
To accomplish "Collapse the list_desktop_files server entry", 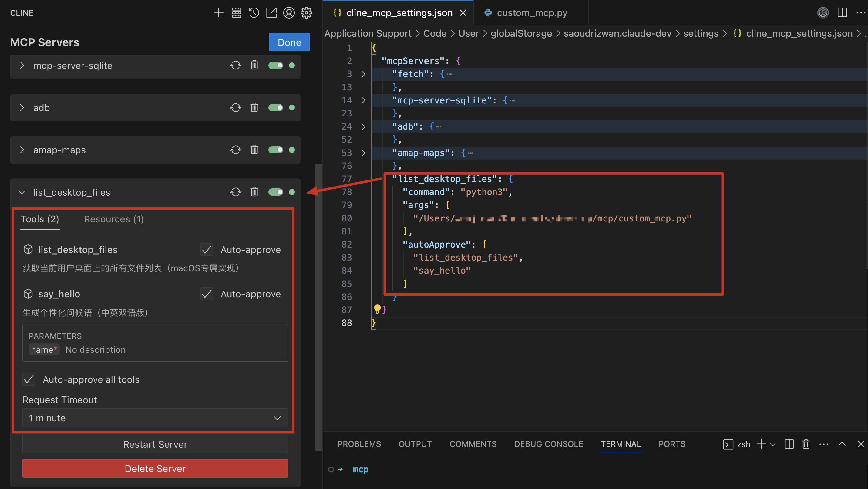I will coord(22,192).
